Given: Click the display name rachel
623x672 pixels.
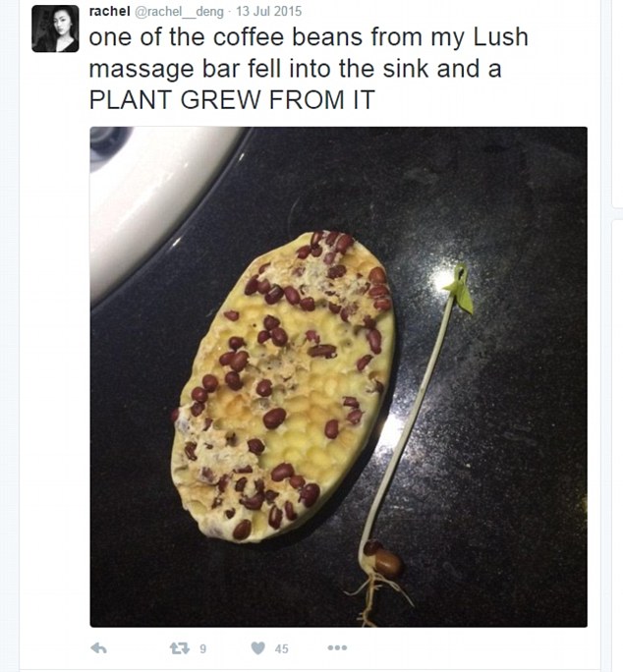Looking at the screenshot, I should tap(109, 11).
